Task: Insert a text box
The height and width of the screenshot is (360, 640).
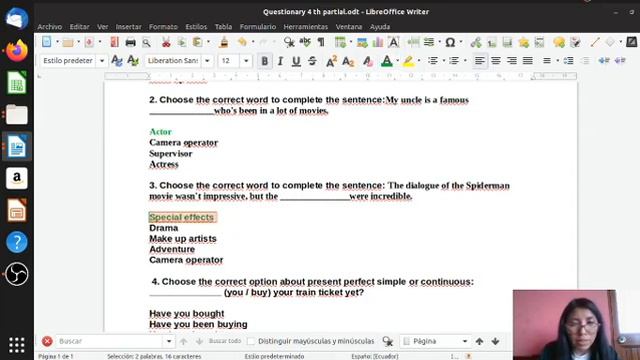Action: [394, 42]
